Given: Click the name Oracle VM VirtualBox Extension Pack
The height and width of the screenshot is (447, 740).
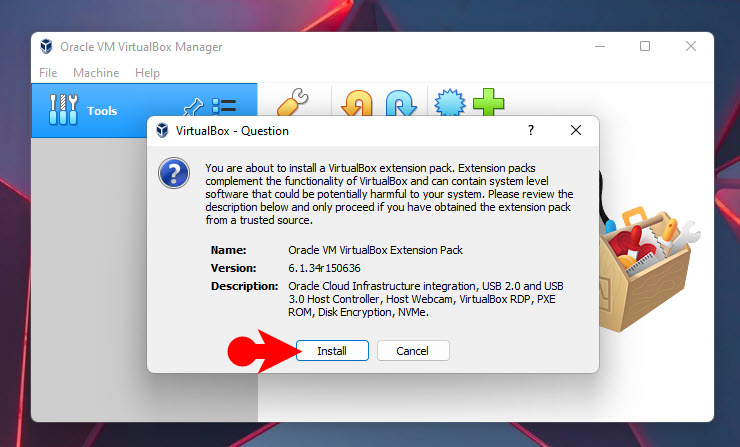Looking at the screenshot, I should (375, 250).
